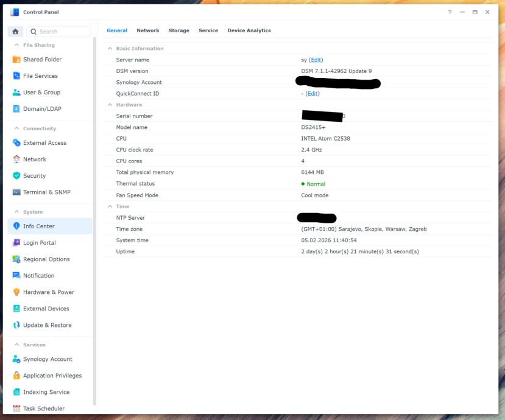Image resolution: width=505 pixels, height=420 pixels.
Task: Collapse the Services sidebar section
Action: point(16,345)
